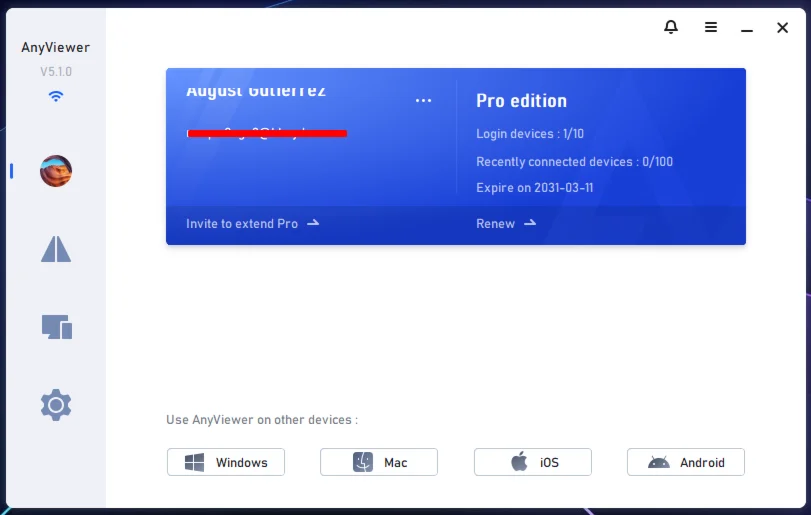Click 'Expire on 2031-03-11' text
811x515 pixels.
[534, 188]
